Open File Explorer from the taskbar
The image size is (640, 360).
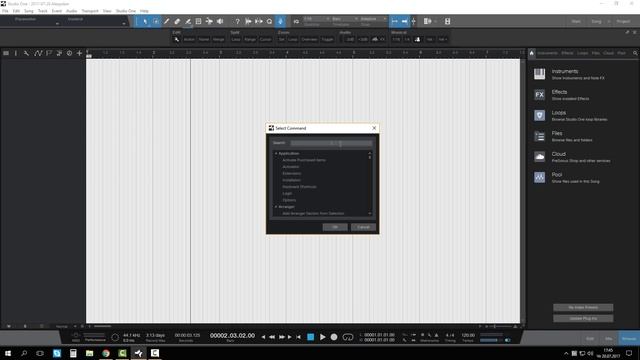(x=89, y=353)
